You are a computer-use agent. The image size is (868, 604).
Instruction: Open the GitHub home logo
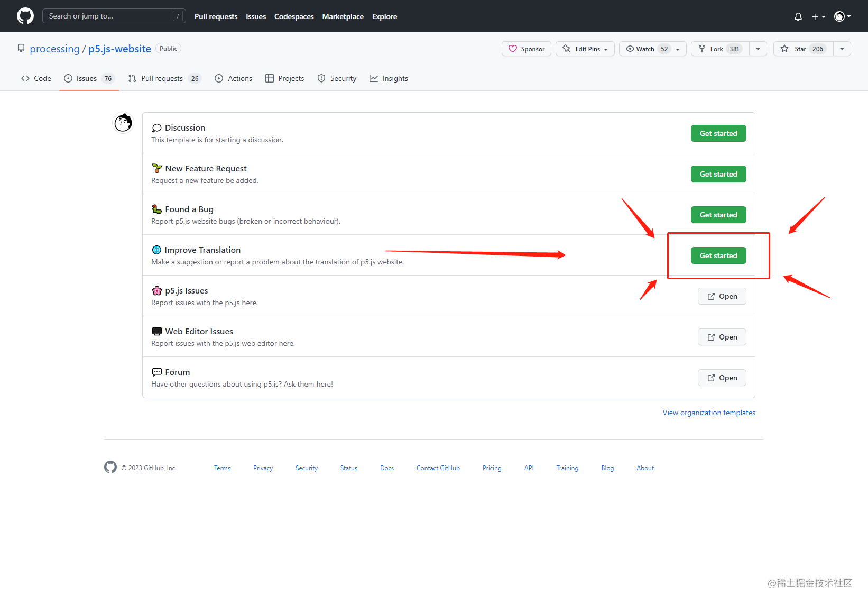pyautogui.click(x=25, y=16)
